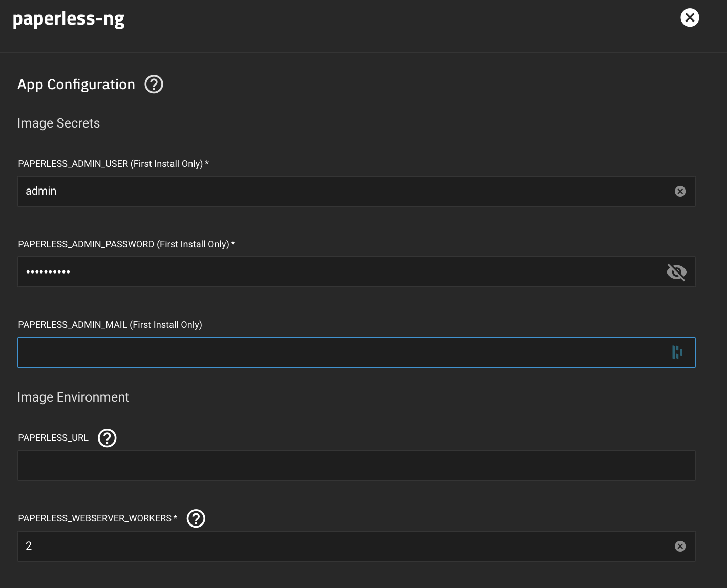Screen dimensions: 727x588
Task: Click the App Configuration heading text
Action: [76, 85]
